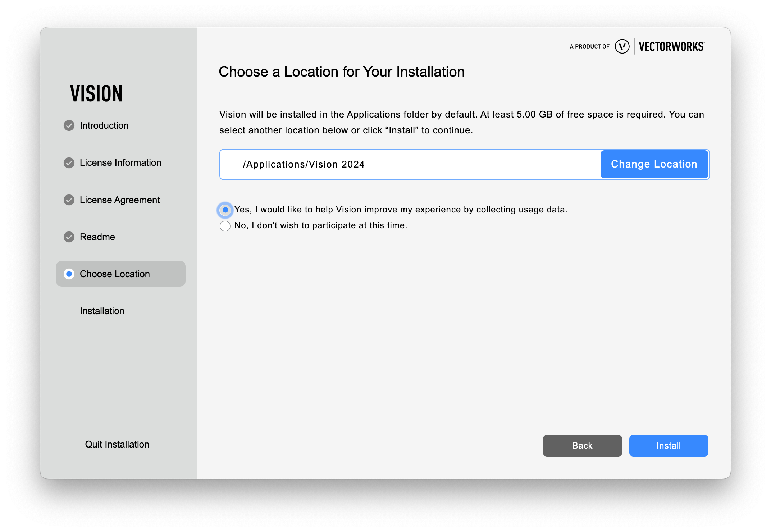Screen dimensions: 771x532
Task: Click the /Applications/Vision 2024 path field
Action: click(x=410, y=164)
